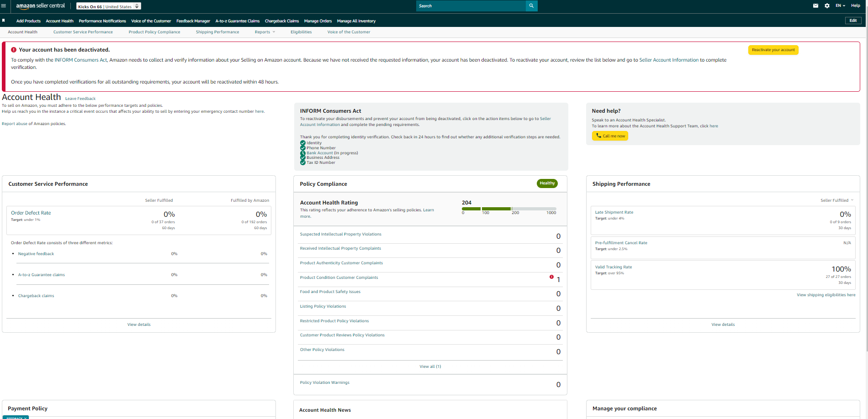This screenshot has height=419, width=868.
Task: Click View shipping eligibilities here link
Action: pos(826,295)
